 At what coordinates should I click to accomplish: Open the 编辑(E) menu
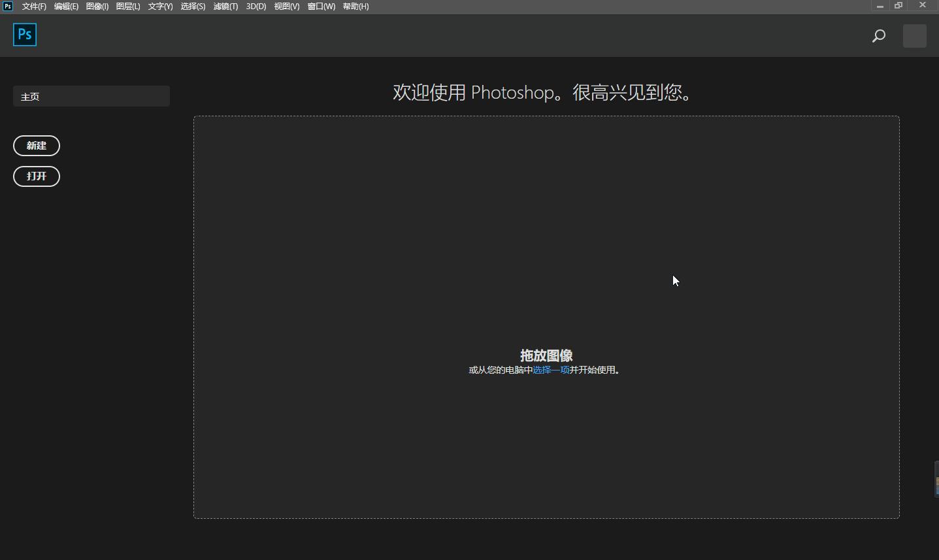pyautogui.click(x=66, y=7)
